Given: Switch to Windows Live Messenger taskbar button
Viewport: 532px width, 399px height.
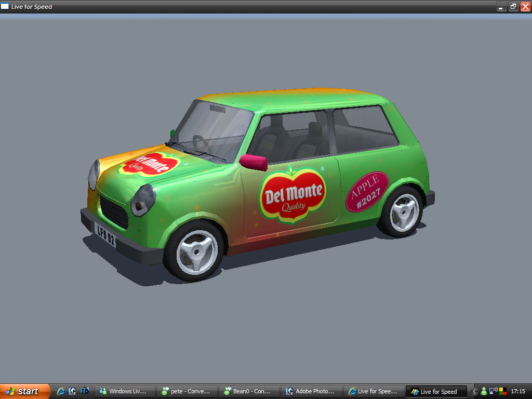Looking at the screenshot, I should click(124, 392).
